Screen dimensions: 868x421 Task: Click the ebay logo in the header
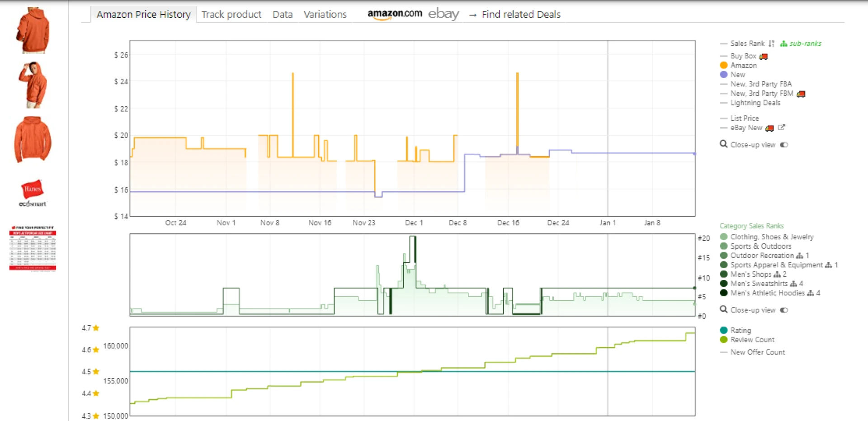point(443,14)
